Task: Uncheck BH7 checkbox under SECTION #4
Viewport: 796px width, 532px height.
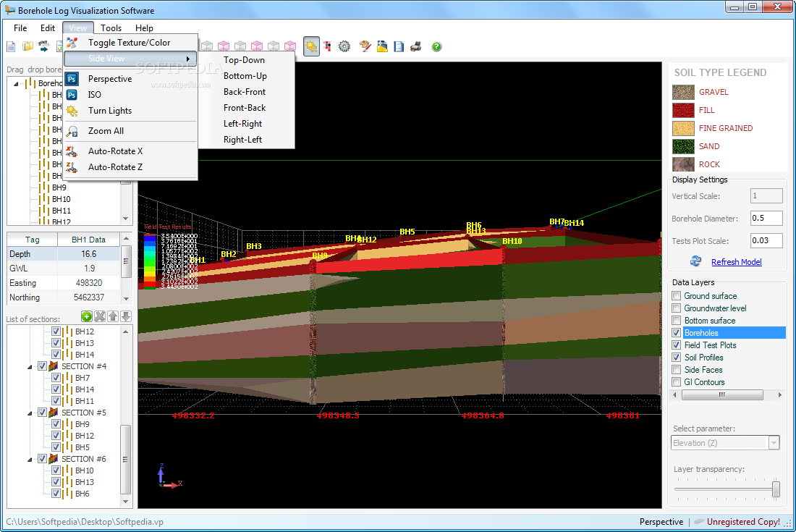Action: [56, 378]
